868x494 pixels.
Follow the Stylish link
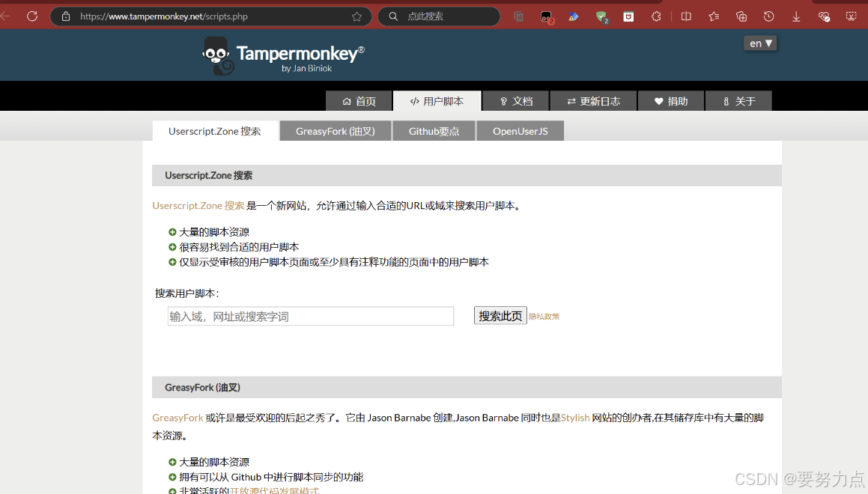click(575, 418)
